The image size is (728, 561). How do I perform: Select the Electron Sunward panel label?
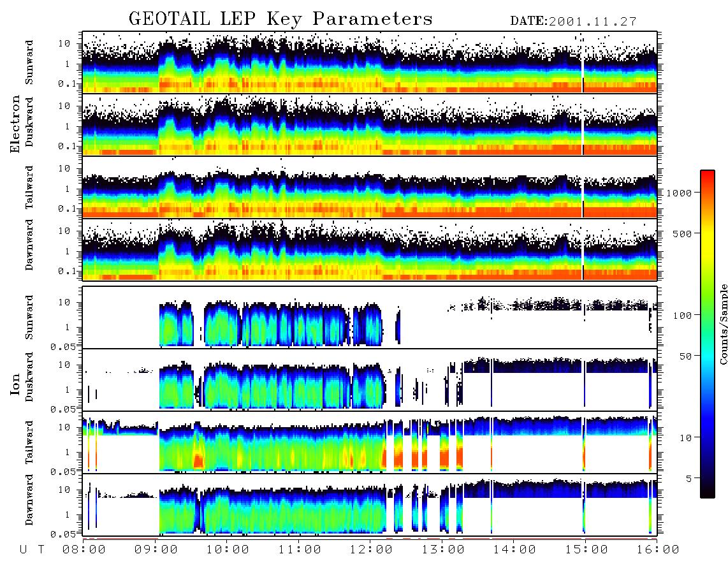point(29,62)
